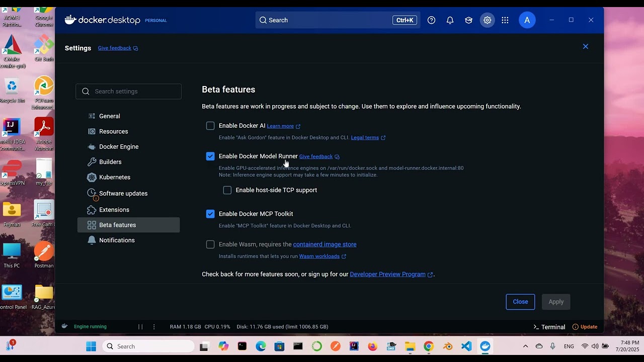The height and width of the screenshot is (362, 644).
Task: Open the engine options three-dot menu
Action: click(x=154, y=327)
